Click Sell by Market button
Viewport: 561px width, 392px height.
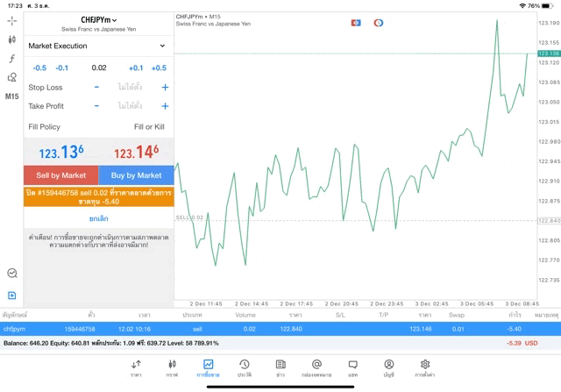(x=60, y=175)
